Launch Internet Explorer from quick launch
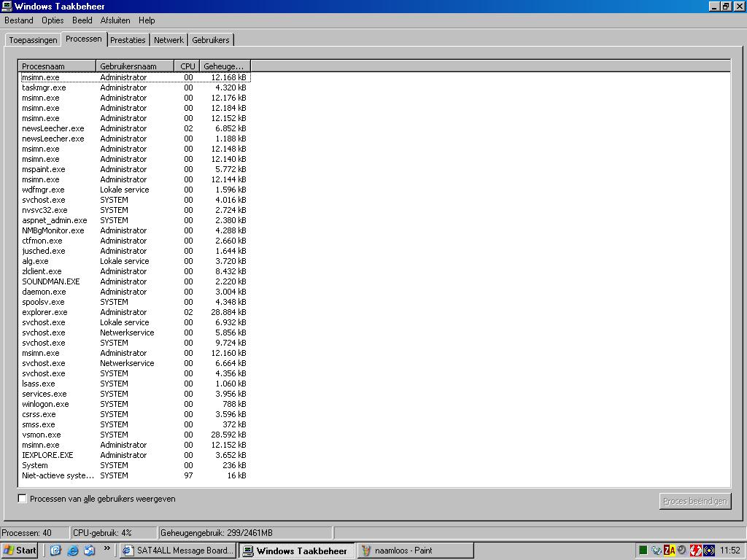 (x=72, y=551)
